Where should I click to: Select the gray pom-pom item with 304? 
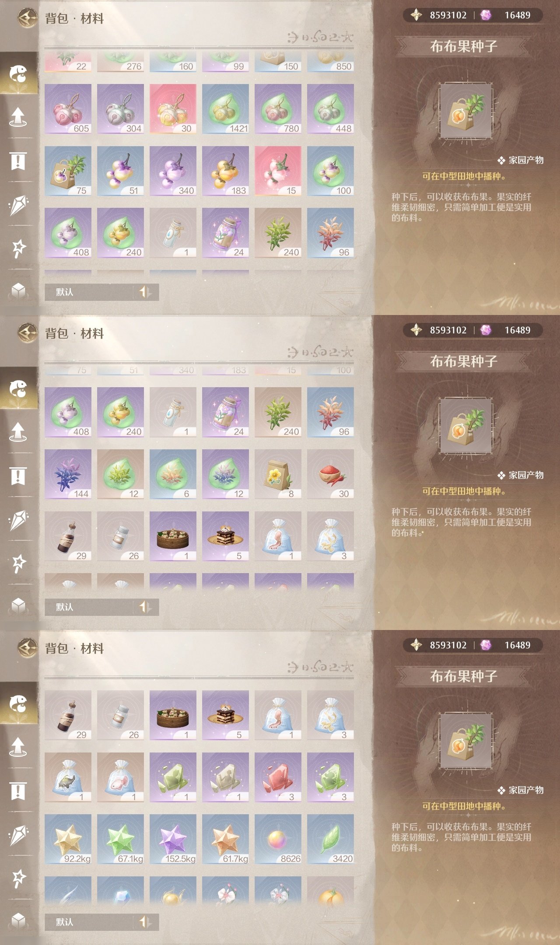coord(120,109)
